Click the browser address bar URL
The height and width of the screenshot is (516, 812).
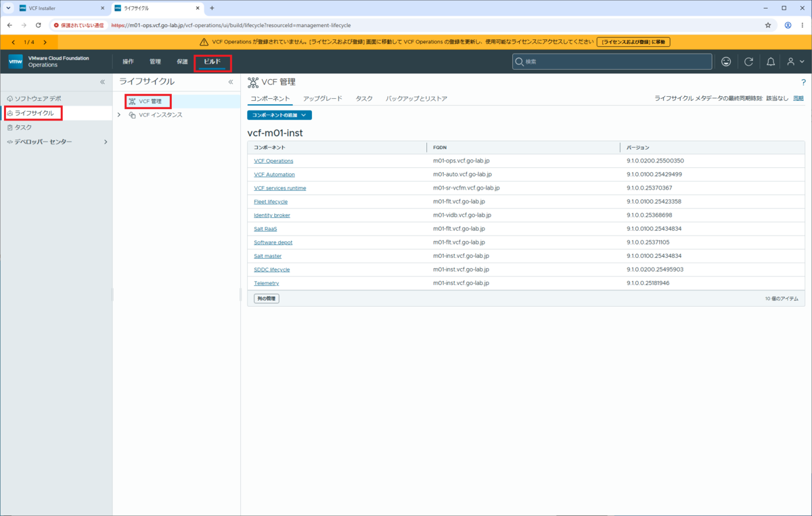click(231, 25)
